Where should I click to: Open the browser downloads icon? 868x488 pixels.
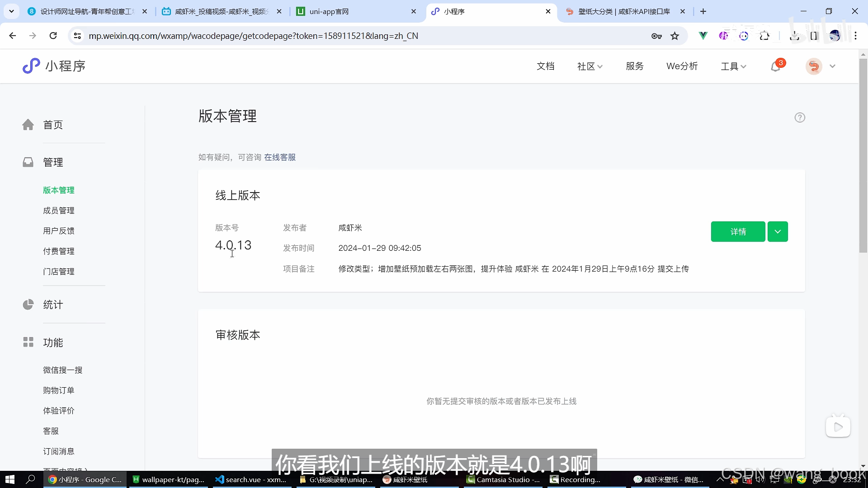[x=794, y=36]
